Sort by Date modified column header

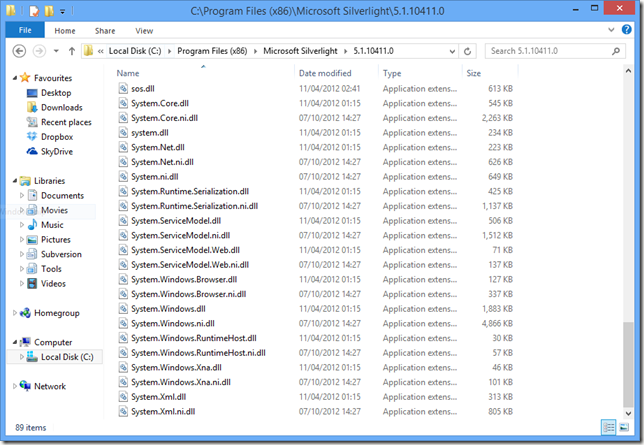click(325, 73)
